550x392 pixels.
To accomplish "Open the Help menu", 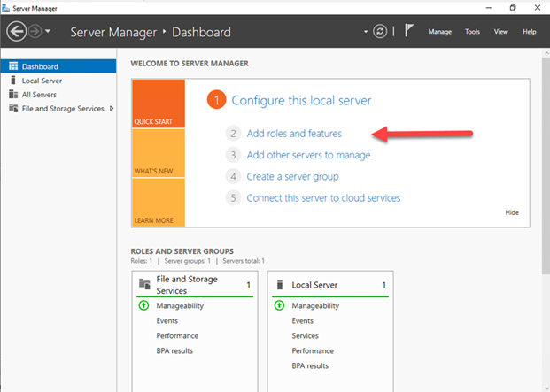I will tap(530, 32).
